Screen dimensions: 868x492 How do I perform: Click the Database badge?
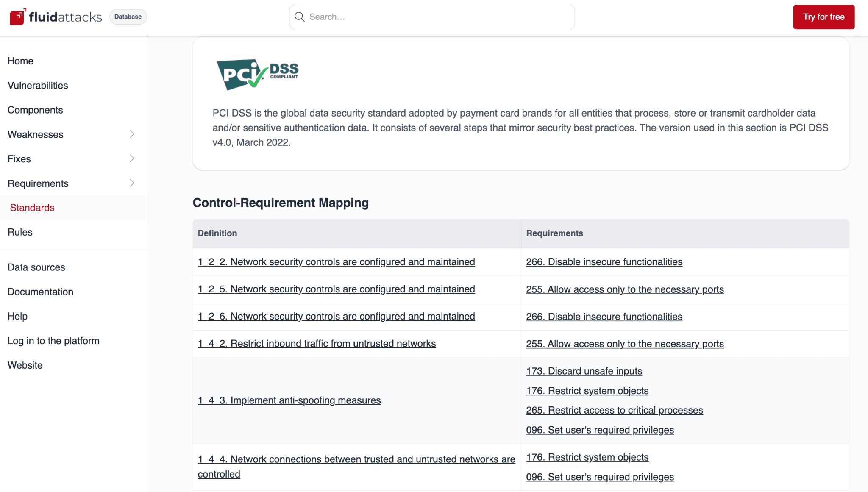coord(128,17)
